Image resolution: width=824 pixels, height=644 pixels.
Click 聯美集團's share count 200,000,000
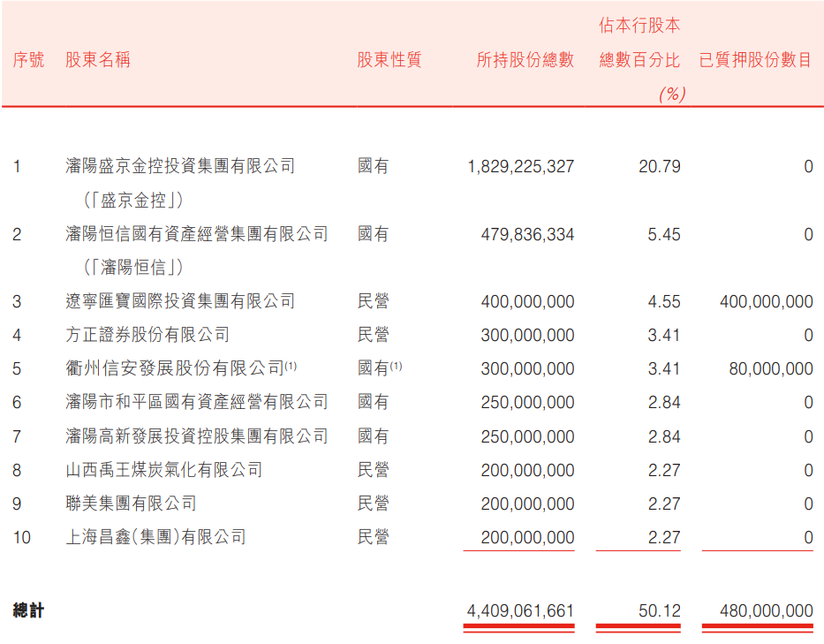click(527, 504)
